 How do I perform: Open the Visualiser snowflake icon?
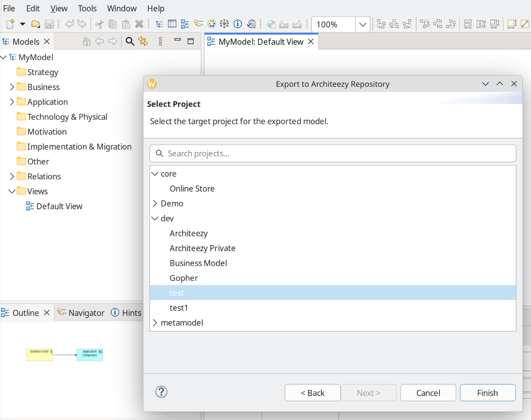tap(224, 24)
